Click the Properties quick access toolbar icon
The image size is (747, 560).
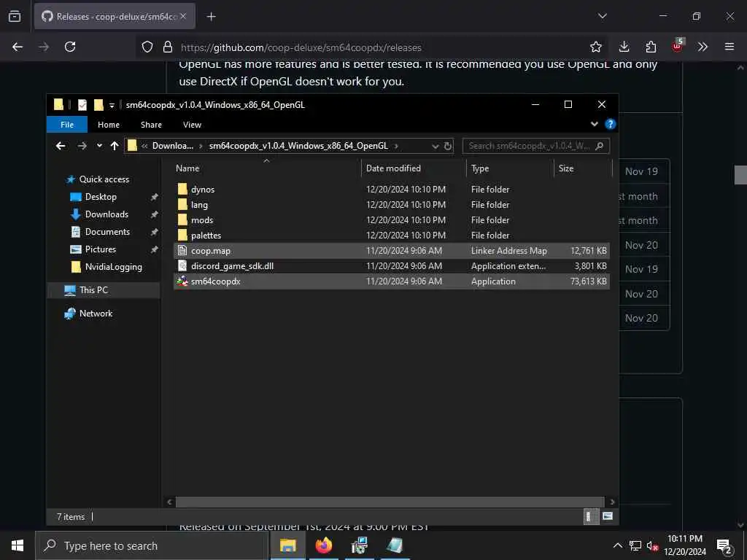[x=82, y=105]
